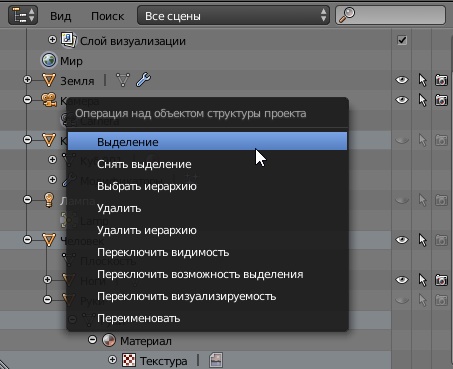This screenshot has width=453, height=369.
Task: Click the Камера object camera icon
Action: click(x=49, y=100)
